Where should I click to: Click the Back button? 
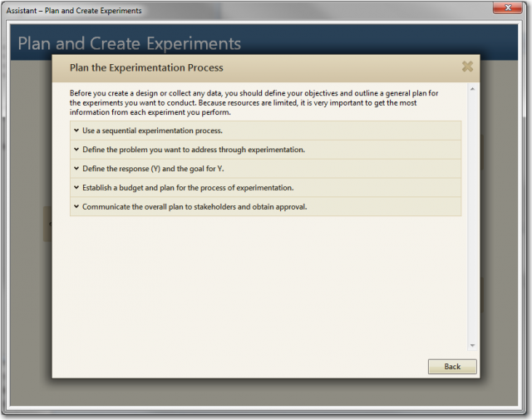pyautogui.click(x=452, y=367)
